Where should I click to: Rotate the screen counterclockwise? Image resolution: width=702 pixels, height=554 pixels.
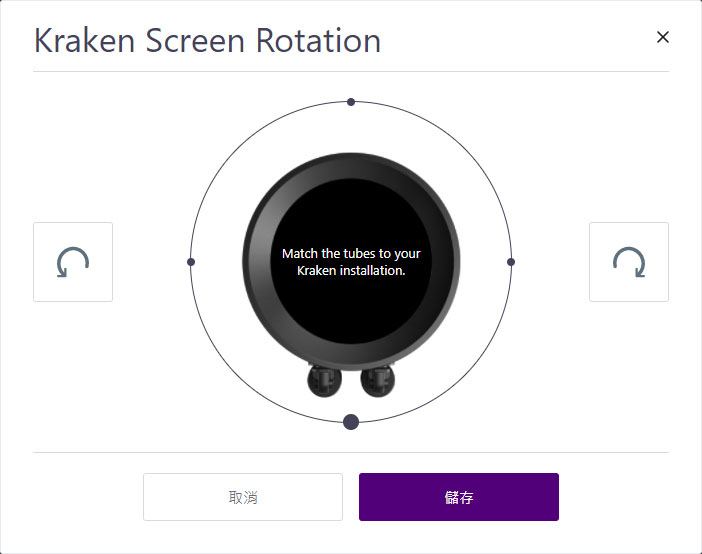pos(73,262)
